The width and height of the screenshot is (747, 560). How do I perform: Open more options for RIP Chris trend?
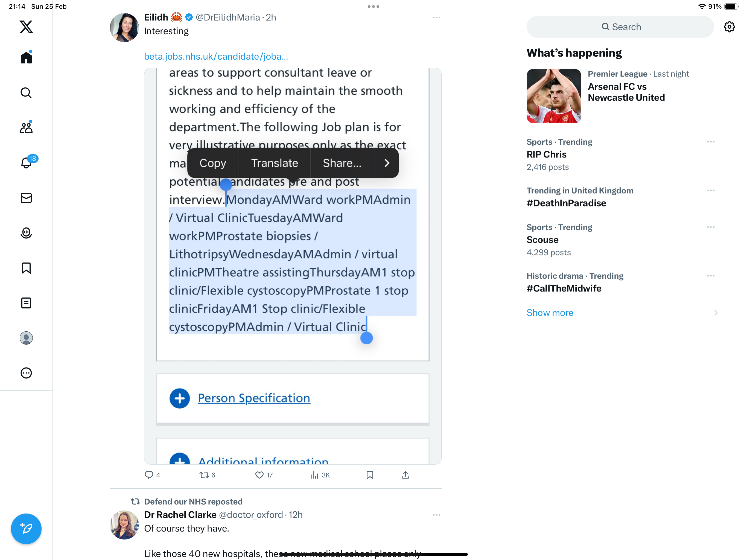pyautogui.click(x=711, y=142)
